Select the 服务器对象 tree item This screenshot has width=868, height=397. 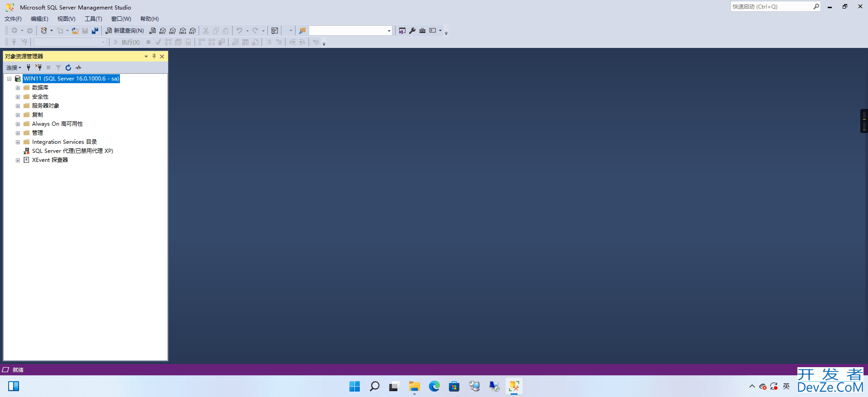pos(46,106)
